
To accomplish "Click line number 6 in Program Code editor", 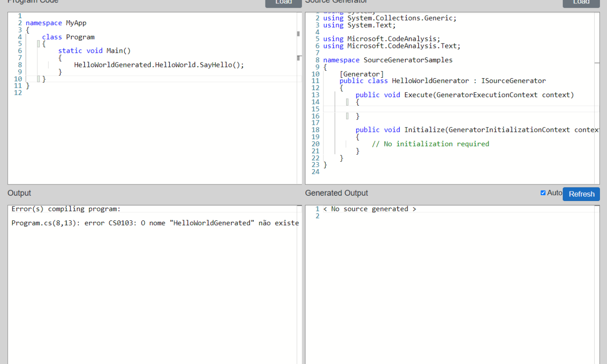I will (x=20, y=51).
